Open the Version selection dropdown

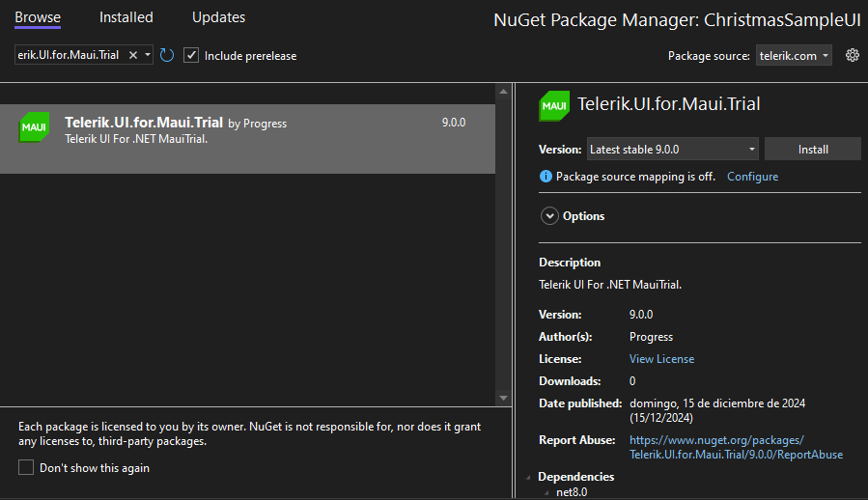673,149
